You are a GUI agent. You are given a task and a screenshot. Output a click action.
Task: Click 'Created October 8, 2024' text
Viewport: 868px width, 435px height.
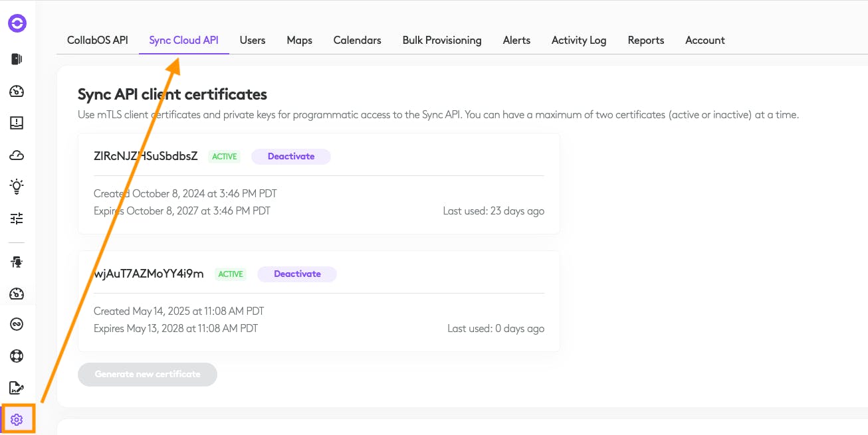click(185, 194)
